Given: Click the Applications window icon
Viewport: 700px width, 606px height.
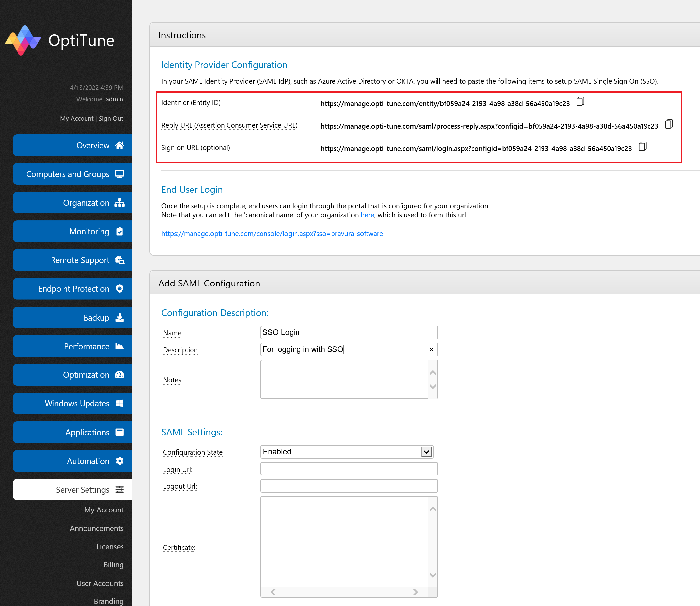Looking at the screenshot, I should click(120, 432).
